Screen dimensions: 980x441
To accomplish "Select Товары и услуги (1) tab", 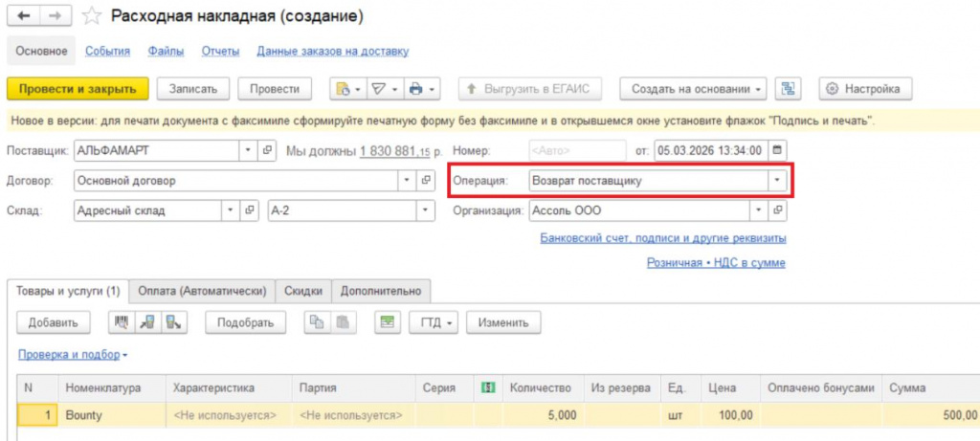I will (68, 291).
